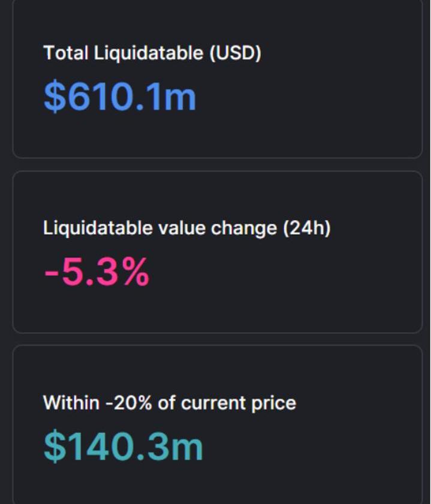Click the word Liquidatable in the first card title
This screenshot has height=504, width=431.
pos(149,54)
